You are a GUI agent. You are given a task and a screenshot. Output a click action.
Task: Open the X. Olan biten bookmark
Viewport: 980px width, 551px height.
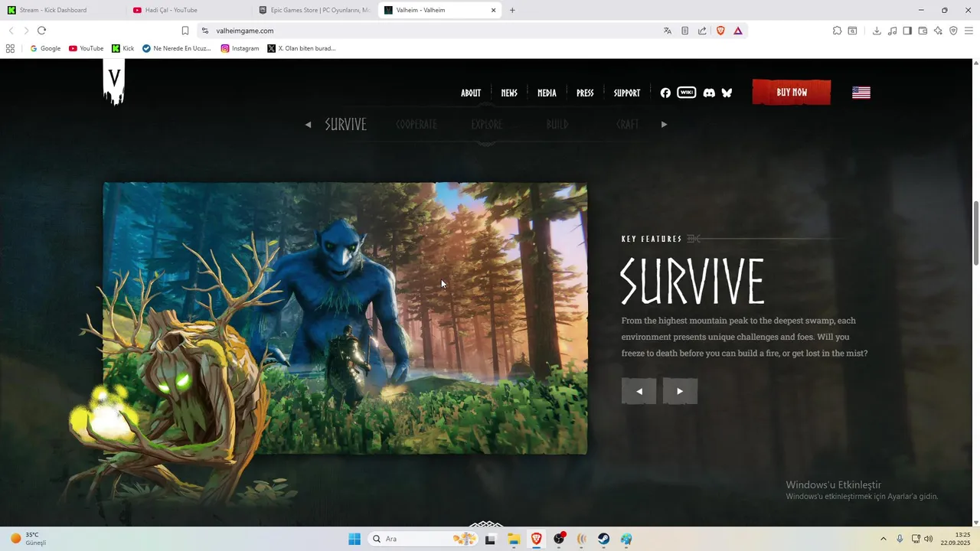pos(302,48)
